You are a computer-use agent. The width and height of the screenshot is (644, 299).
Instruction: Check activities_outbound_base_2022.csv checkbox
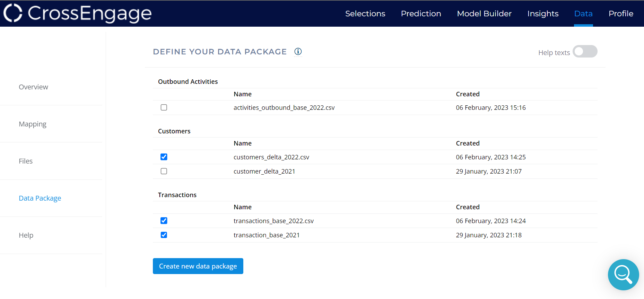[164, 107]
